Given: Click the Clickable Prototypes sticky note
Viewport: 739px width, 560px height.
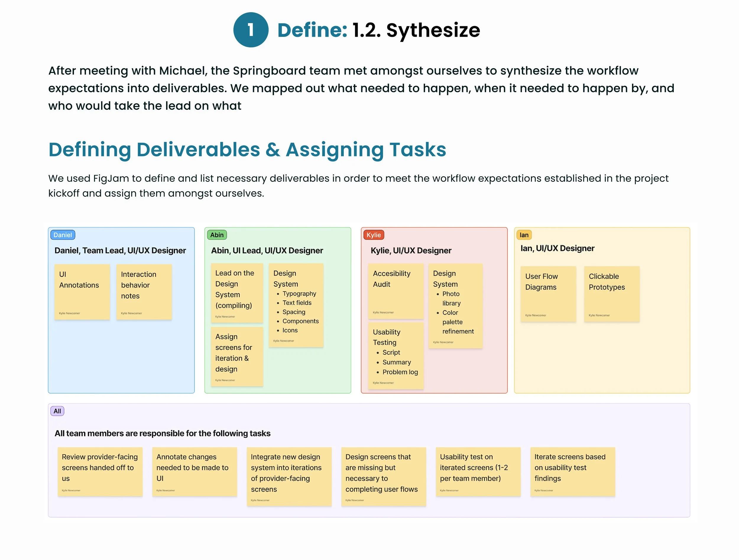Looking at the screenshot, I should [611, 294].
